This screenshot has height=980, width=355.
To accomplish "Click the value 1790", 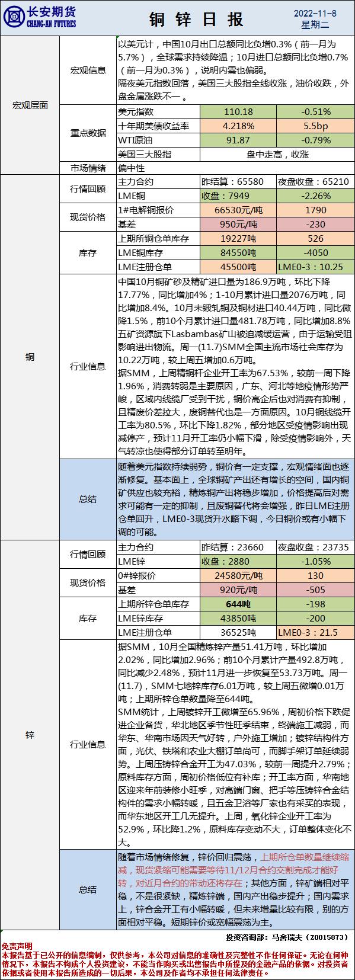I will [315, 210].
